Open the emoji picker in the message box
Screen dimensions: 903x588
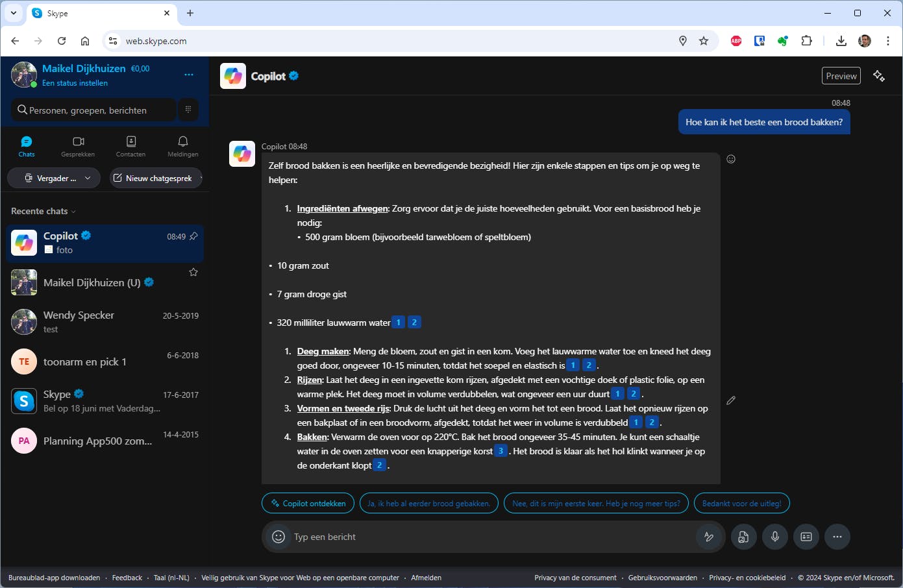pos(278,537)
